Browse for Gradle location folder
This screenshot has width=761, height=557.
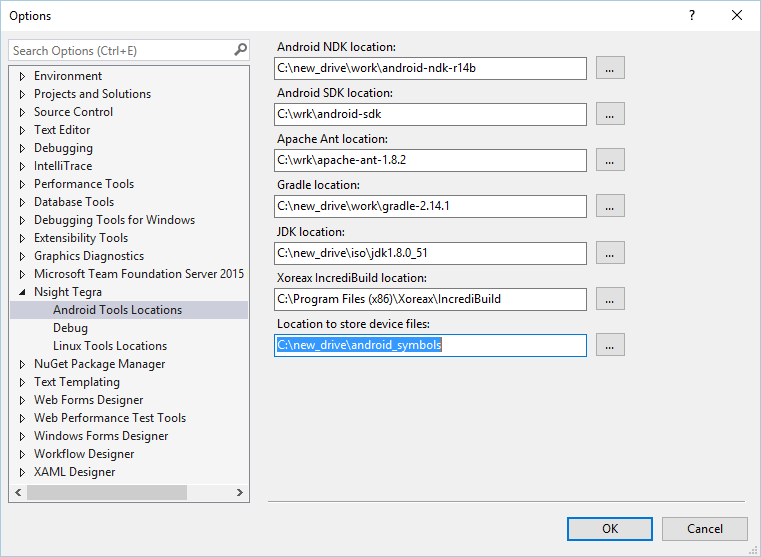coord(610,206)
